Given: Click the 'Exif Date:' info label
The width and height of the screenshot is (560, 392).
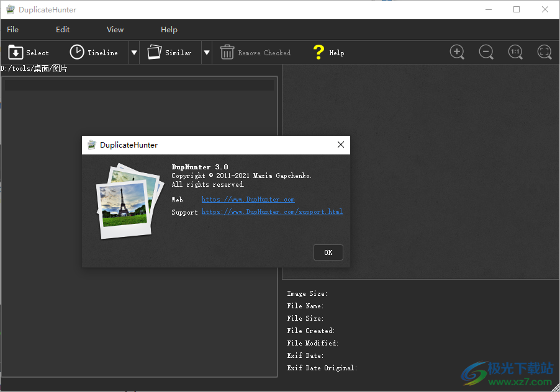Looking at the screenshot, I should point(305,355).
